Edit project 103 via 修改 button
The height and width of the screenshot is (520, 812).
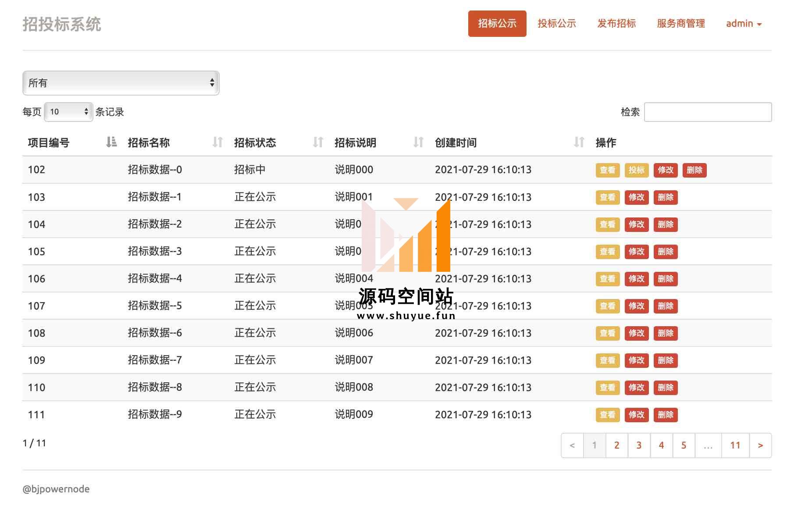(637, 197)
